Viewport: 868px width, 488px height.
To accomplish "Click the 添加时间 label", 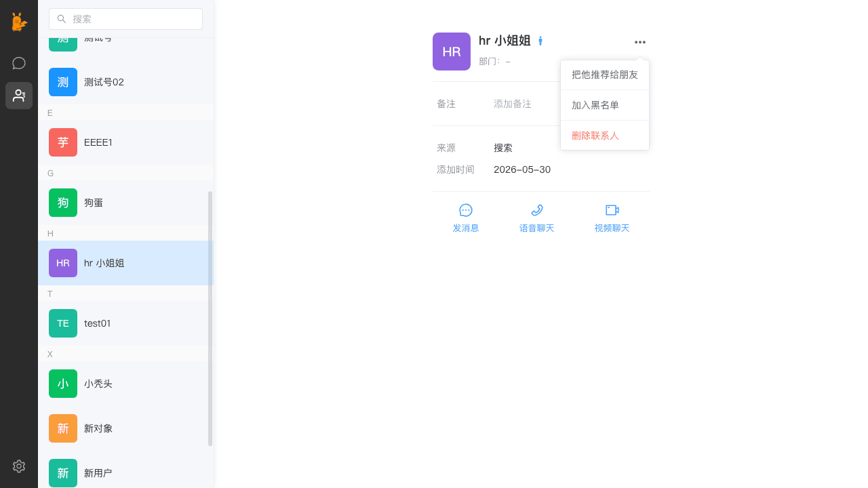I will point(456,169).
